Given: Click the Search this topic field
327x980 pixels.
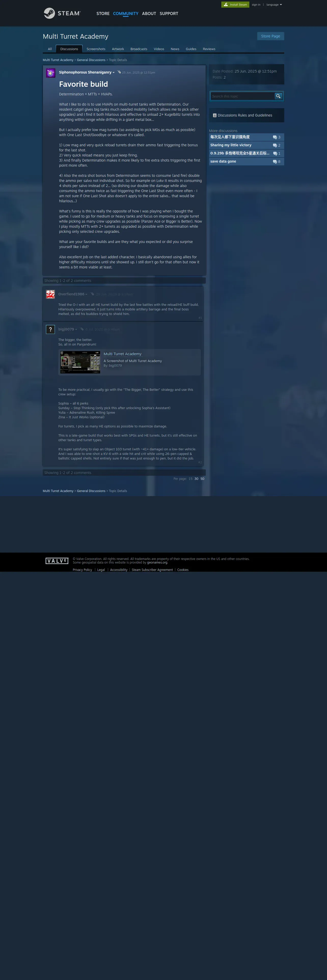Looking at the screenshot, I should coord(243,96).
